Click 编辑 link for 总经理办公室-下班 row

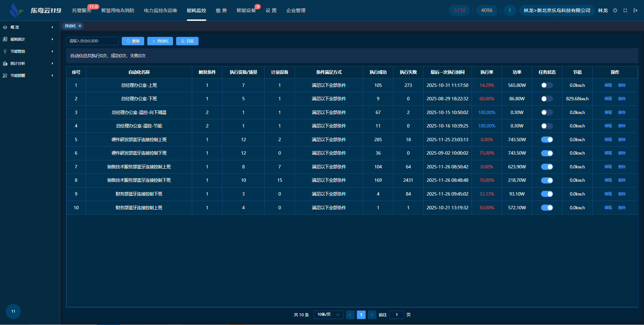click(608, 99)
